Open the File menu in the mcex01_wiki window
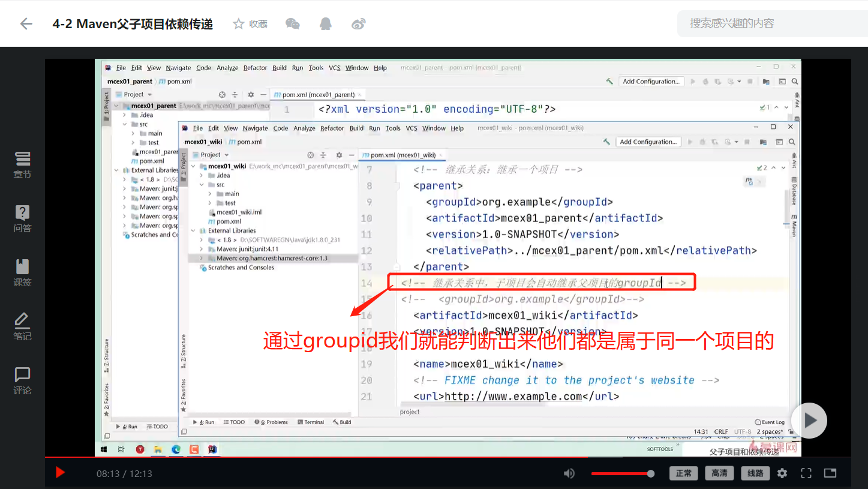The width and height of the screenshot is (868, 489). coord(197,128)
